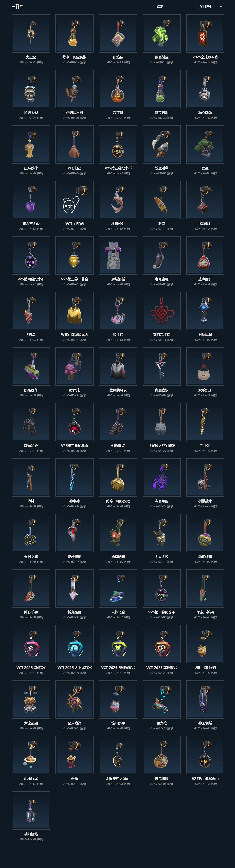Screen dimensions: 235x868
Task: Click the chevron arrow of sort dropdown
Action: tap(221, 6)
